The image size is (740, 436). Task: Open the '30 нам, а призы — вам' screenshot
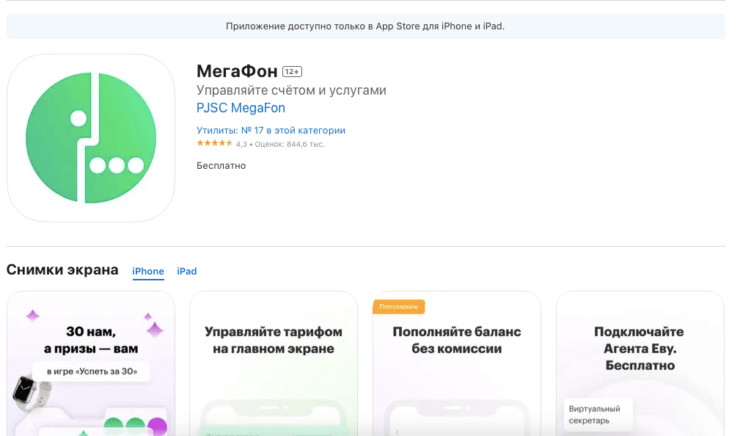point(91,363)
